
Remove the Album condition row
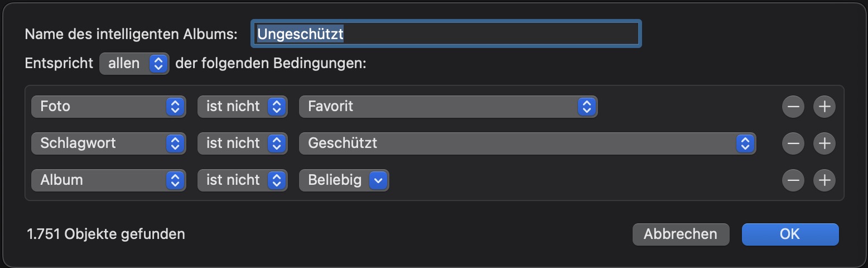[x=793, y=180]
